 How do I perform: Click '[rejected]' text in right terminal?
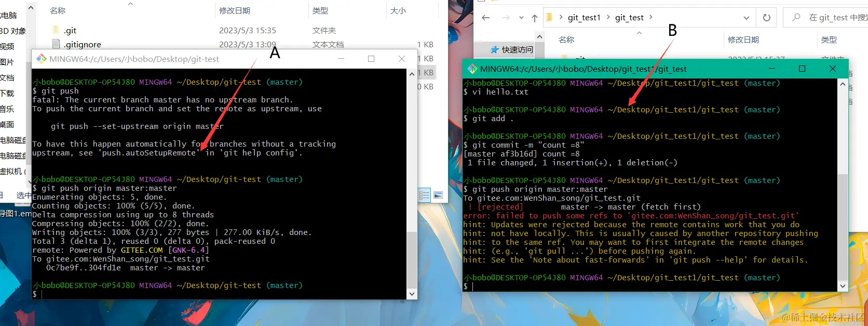pos(500,207)
